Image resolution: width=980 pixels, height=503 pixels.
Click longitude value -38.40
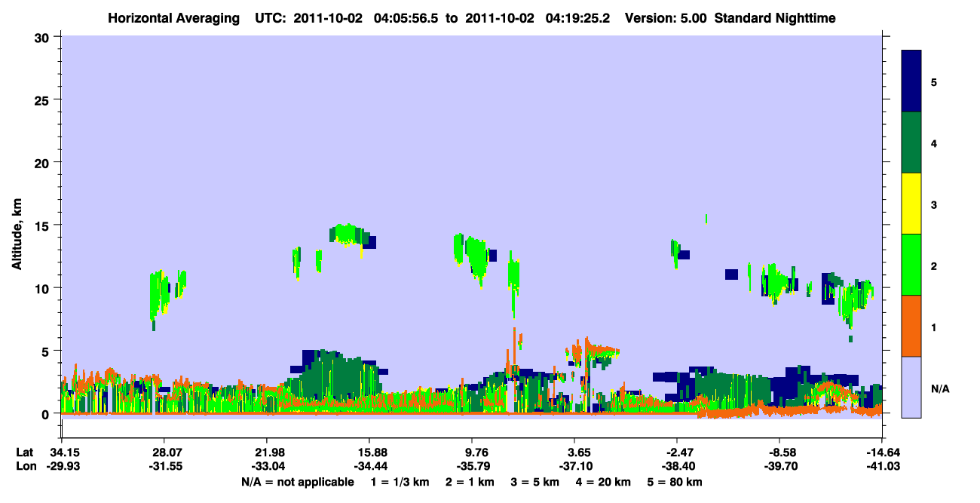677,466
